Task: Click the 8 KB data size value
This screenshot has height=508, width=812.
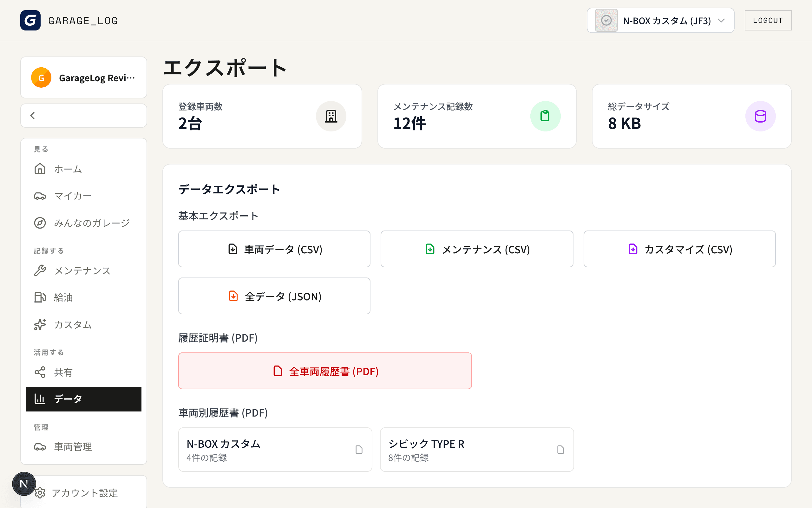Action: click(x=625, y=123)
